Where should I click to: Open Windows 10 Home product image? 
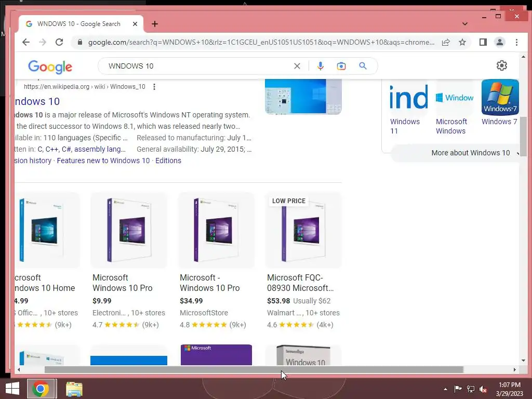[x=47, y=230]
